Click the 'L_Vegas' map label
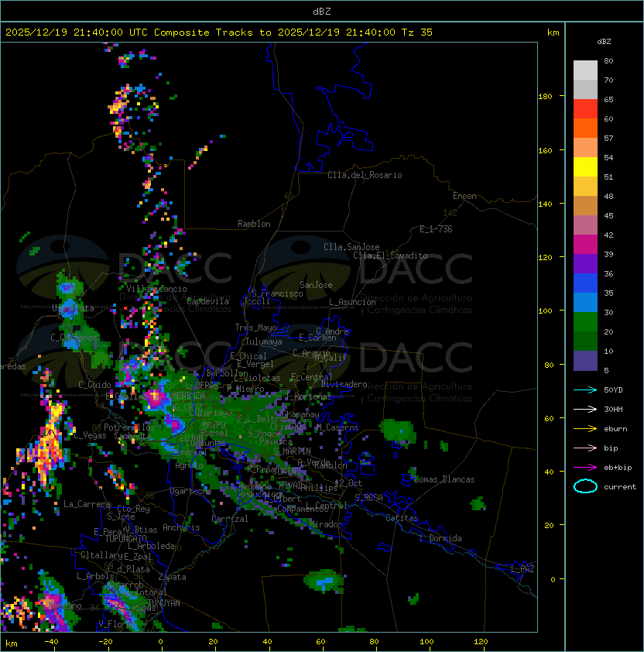Viewport: 644px width, 652px height. [x=90, y=436]
